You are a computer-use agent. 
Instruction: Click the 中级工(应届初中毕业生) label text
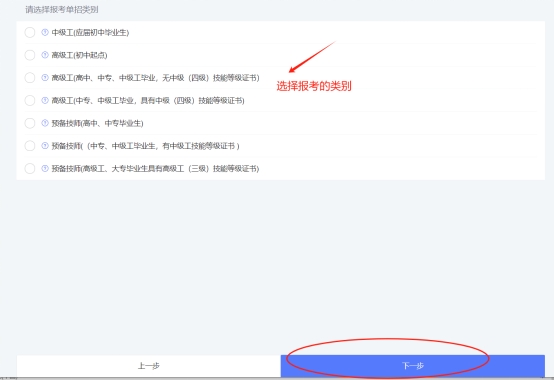pyautogui.click(x=90, y=32)
